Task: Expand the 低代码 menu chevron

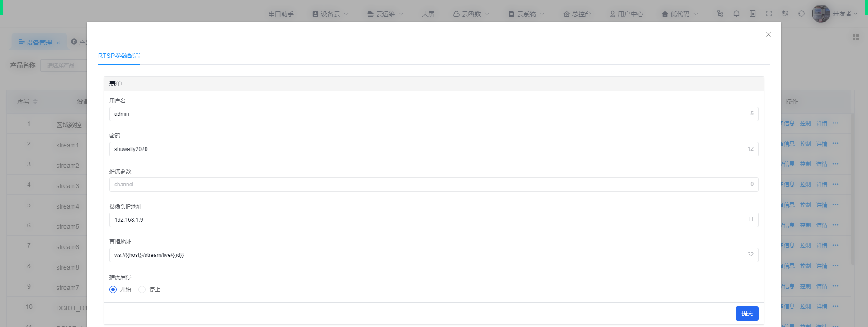Action: (x=696, y=14)
